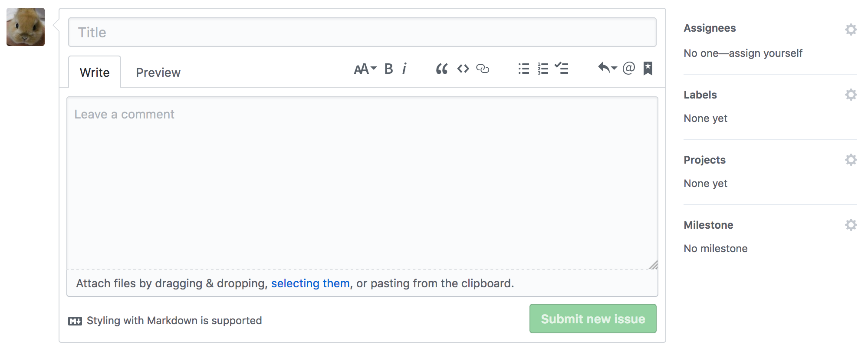Add an unordered bullet list
This screenshot has width=868, height=355.
pyautogui.click(x=523, y=69)
